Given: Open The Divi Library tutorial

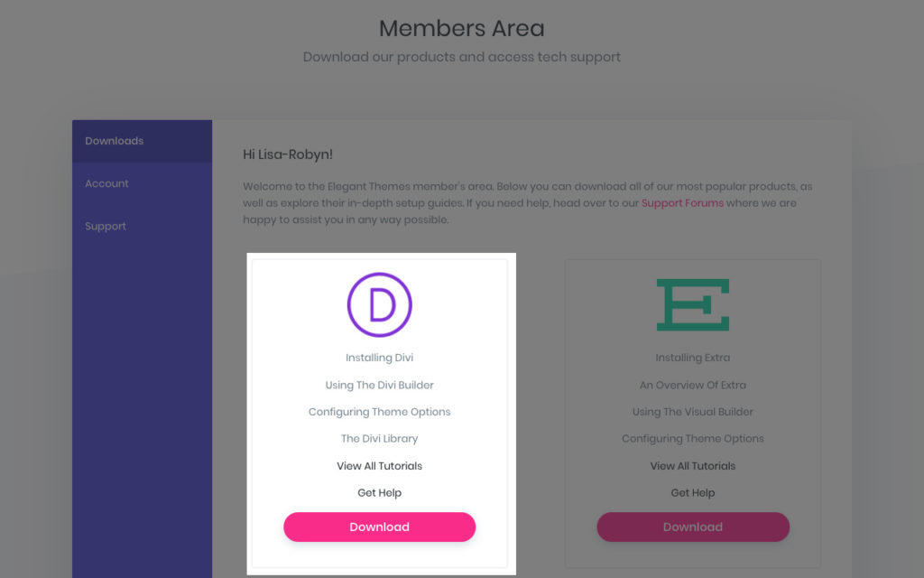Looking at the screenshot, I should (x=380, y=439).
